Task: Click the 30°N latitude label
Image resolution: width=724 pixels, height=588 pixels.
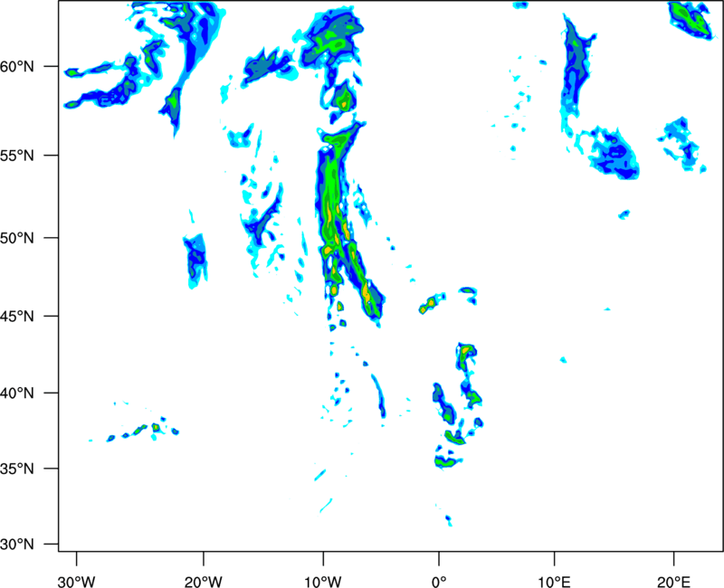Action: coord(17,545)
